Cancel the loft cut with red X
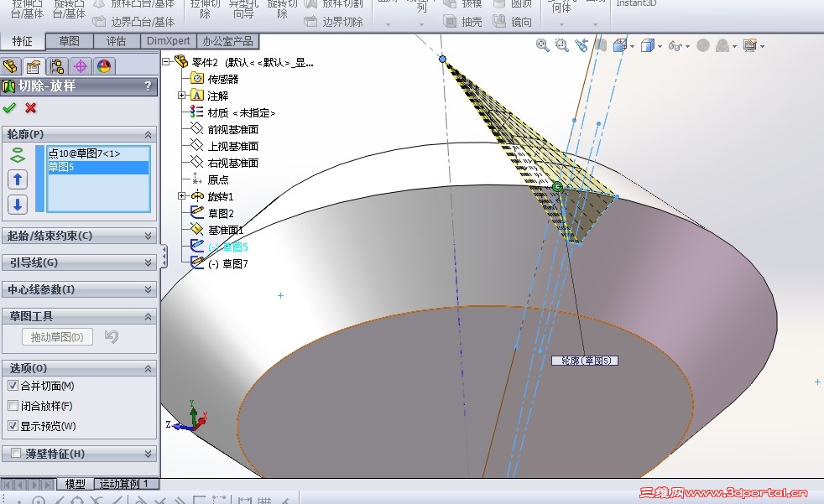 30,107
